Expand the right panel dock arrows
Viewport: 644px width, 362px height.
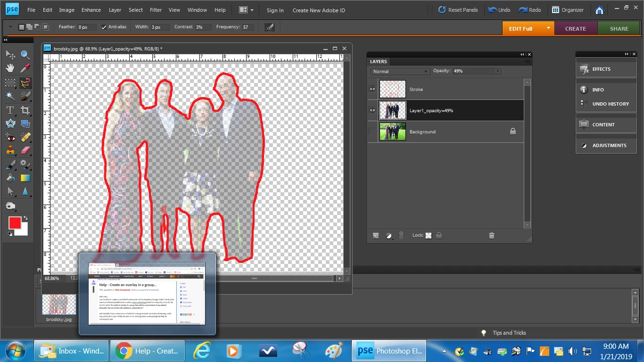tap(627, 54)
